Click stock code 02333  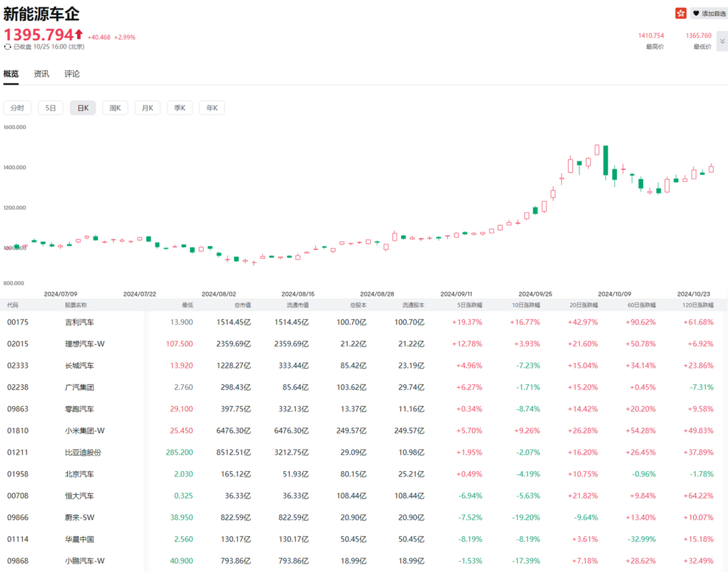pos(18,366)
